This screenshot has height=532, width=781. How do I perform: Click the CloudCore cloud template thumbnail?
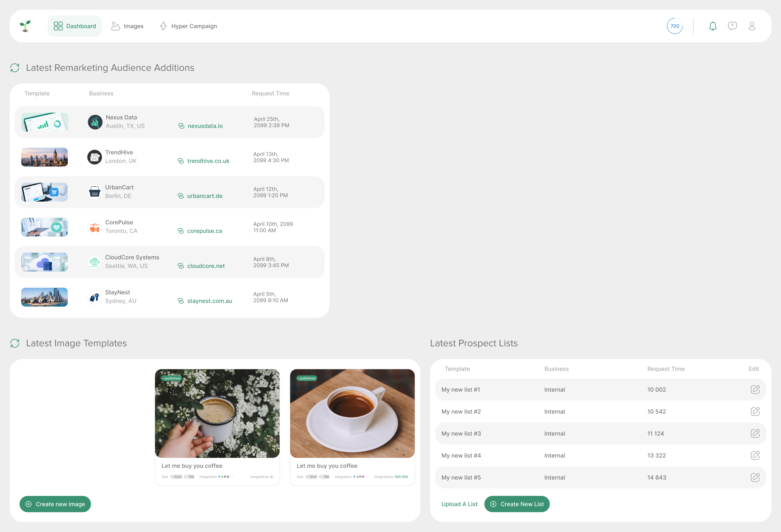click(x=45, y=262)
